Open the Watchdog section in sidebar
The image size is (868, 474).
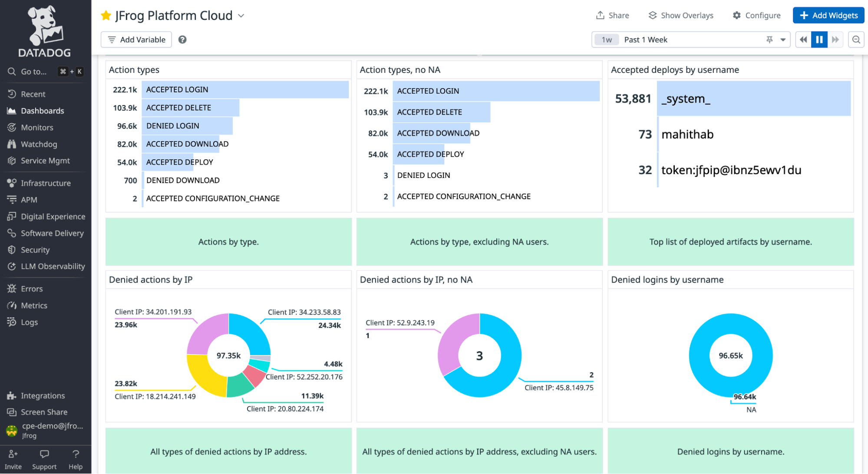click(39, 144)
